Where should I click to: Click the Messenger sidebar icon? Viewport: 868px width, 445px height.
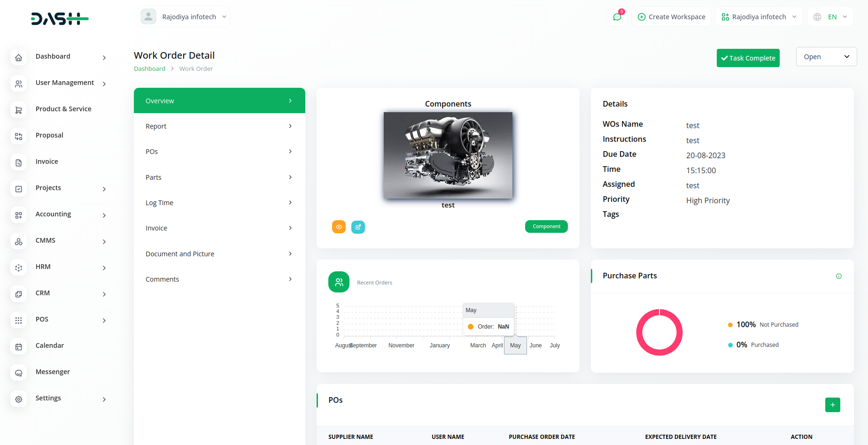point(19,373)
